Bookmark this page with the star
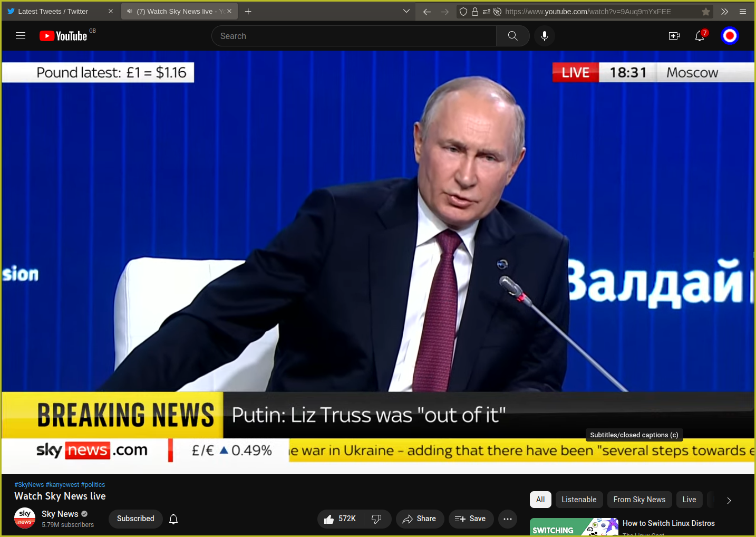 pyautogui.click(x=706, y=12)
